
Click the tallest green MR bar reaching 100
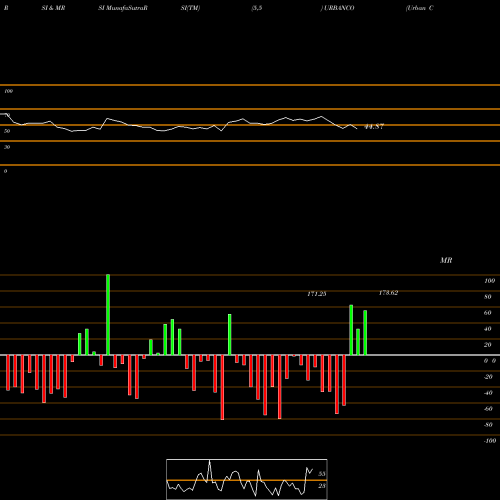(108, 314)
